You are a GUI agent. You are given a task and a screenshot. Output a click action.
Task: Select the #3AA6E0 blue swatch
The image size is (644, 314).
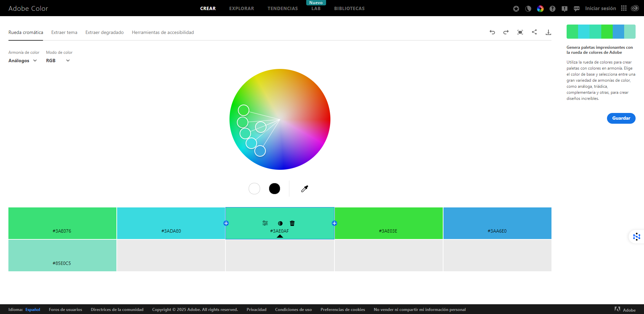[497, 223]
